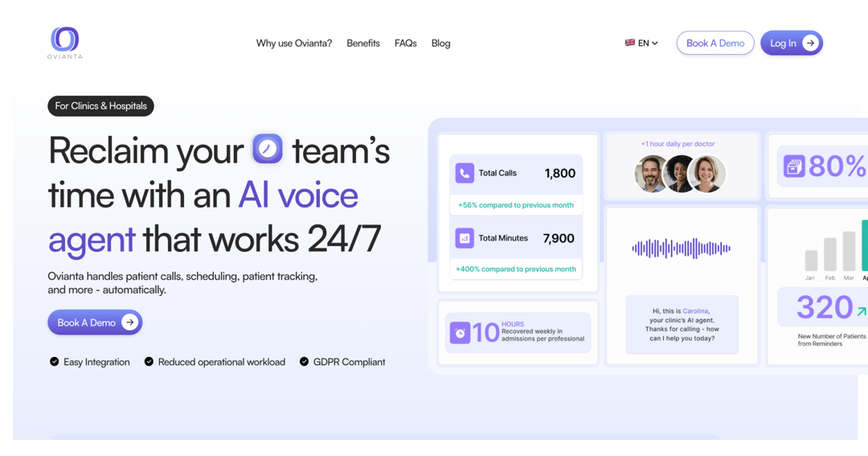Click the "7,900" total minutes value

pos(559,238)
